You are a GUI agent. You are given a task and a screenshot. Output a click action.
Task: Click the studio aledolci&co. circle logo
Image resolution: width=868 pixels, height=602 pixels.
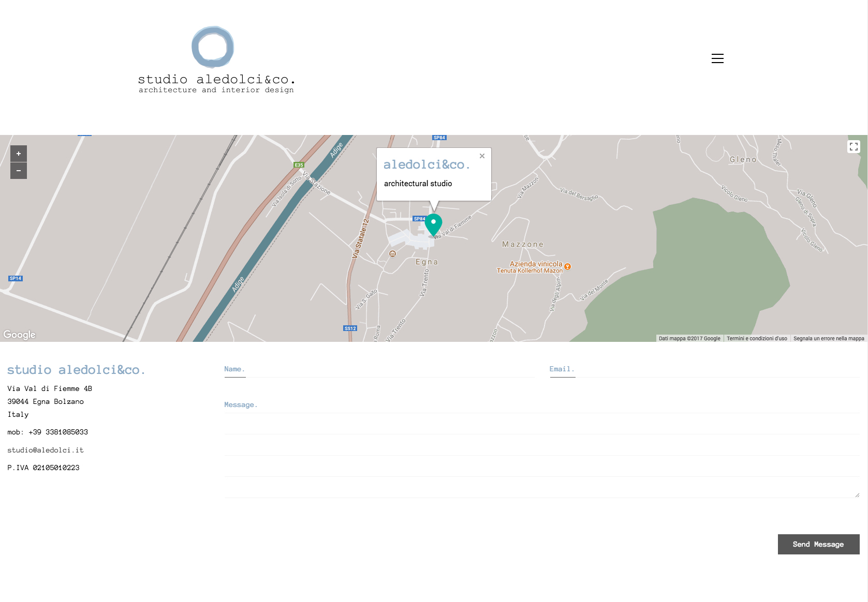[x=213, y=47]
